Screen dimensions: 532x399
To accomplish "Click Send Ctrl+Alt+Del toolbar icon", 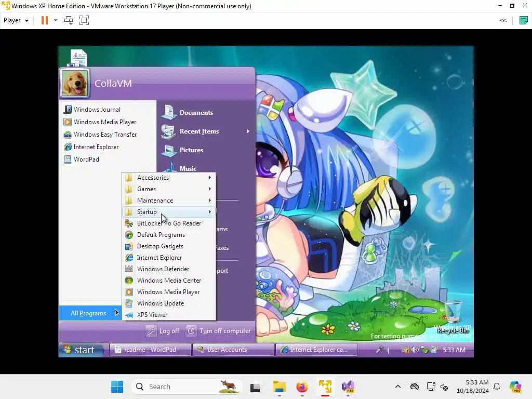I will [69, 20].
